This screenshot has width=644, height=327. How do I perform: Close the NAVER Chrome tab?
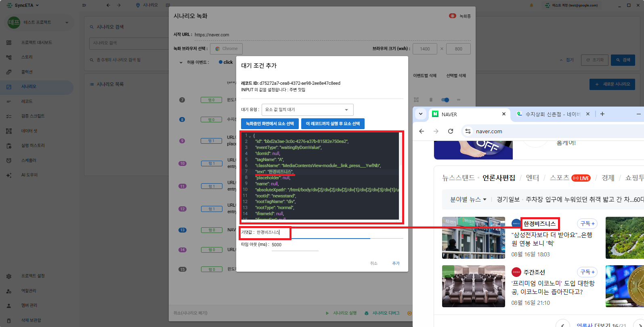[504, 114]
